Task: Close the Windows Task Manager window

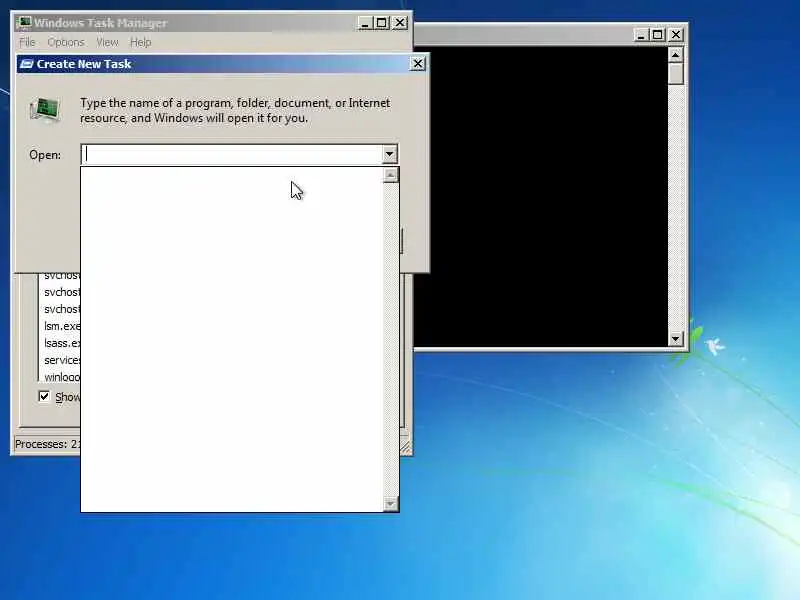Action: (400, 23)
